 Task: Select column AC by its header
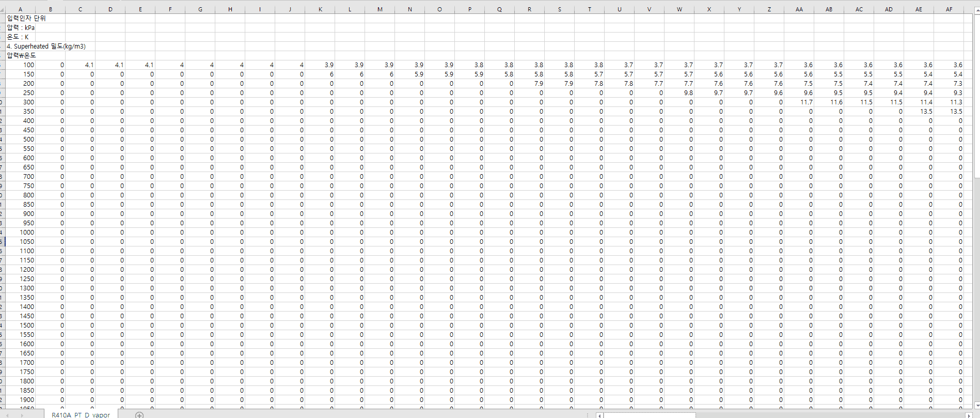(859, 9)
